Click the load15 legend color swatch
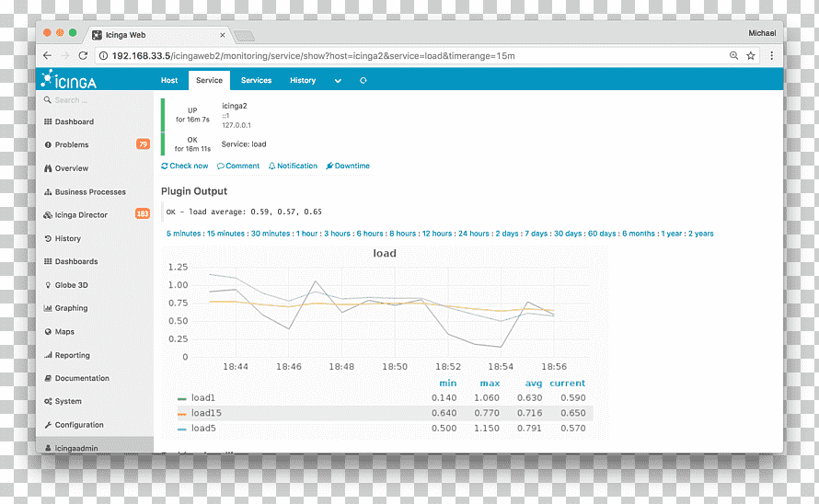 click(x=182, y=414)
